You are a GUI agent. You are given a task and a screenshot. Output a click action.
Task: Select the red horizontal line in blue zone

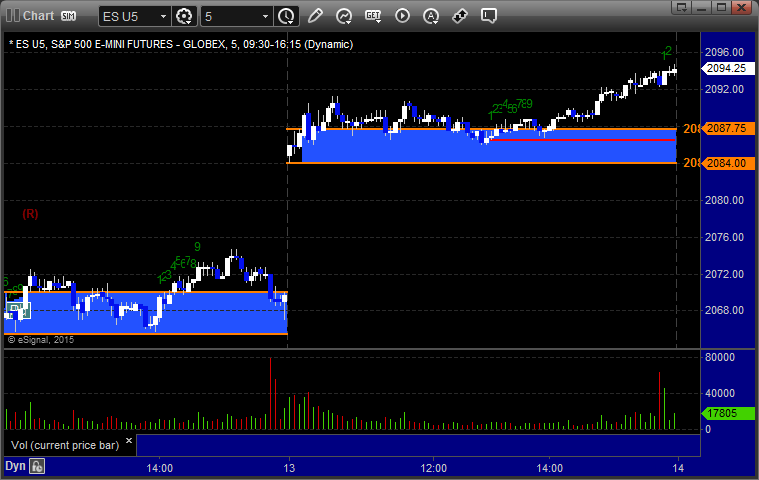point(583,140)
